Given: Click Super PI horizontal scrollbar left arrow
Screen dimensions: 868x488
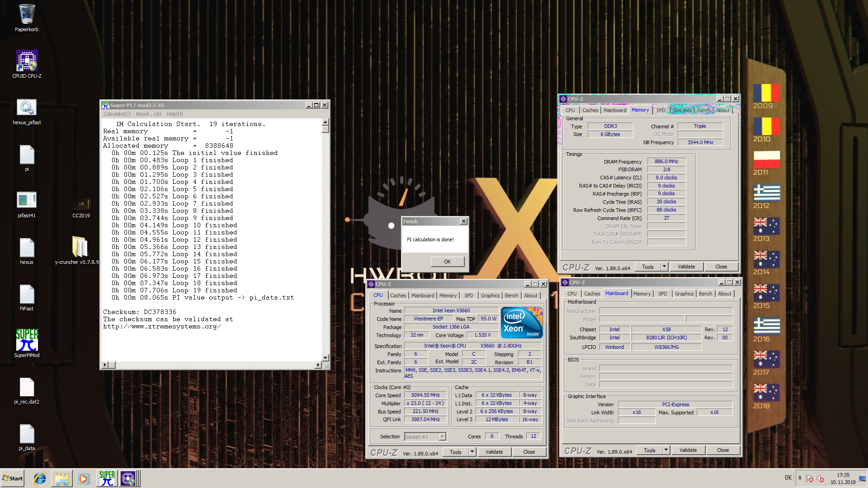Looking at the screenshot, I should (105, 365).
